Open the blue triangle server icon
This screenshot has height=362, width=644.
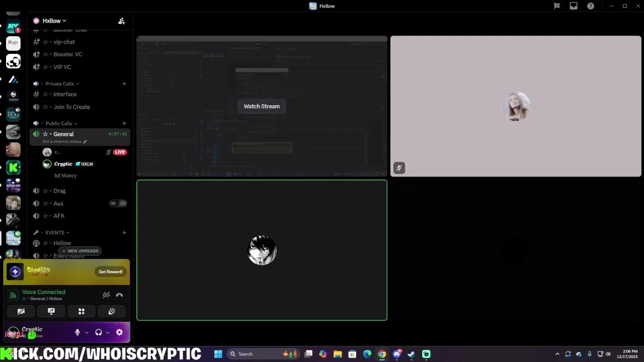(13, 79)
